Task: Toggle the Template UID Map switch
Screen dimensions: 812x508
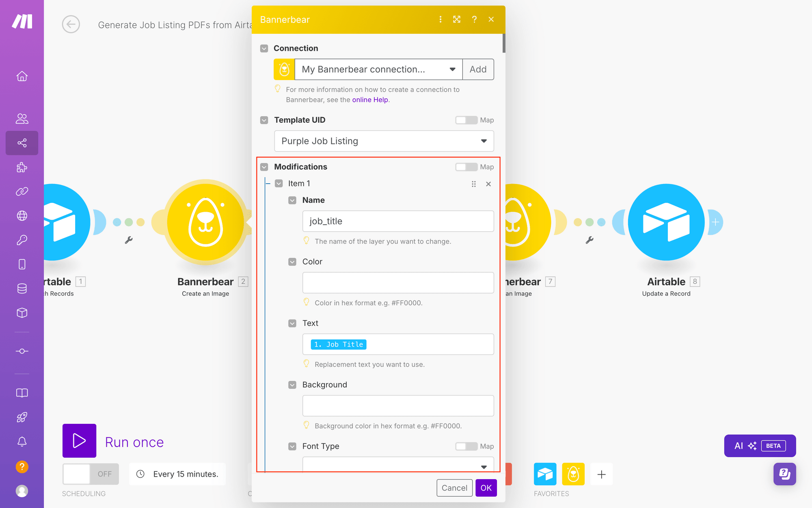Action: 466,120
